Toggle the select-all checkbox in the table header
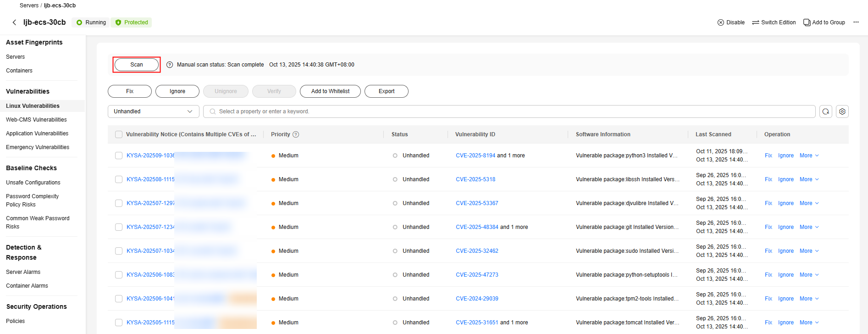This screenshot has width=868, height=334. pyautogui.click(x=119, y=134)
